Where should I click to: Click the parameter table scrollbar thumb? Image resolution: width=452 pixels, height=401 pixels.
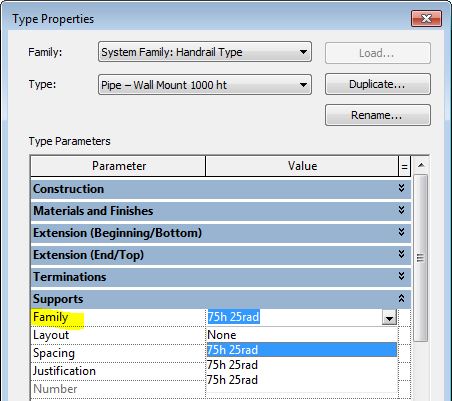421,258
